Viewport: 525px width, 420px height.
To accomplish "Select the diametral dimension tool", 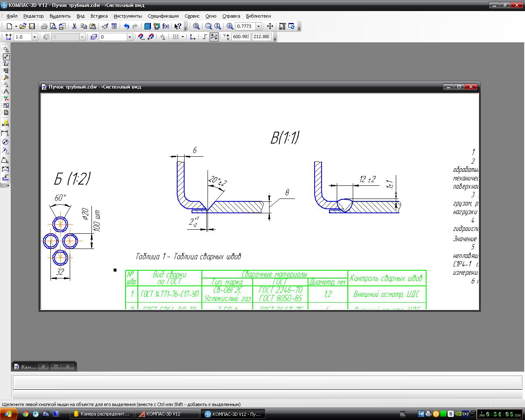I will click(5, 142).
